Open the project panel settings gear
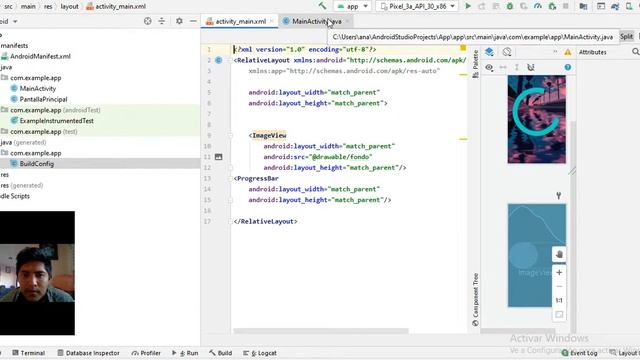Screen dimensions: 640x360 179,21
